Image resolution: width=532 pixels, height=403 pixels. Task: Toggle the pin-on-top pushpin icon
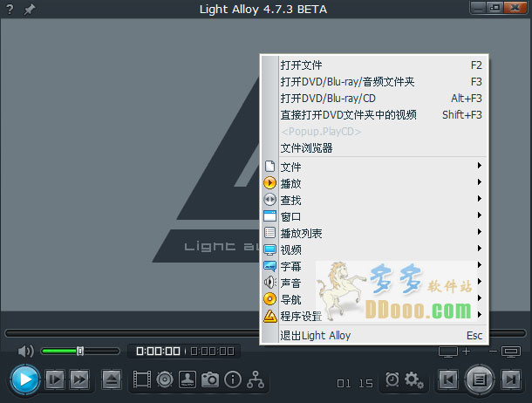click(29, 9)
